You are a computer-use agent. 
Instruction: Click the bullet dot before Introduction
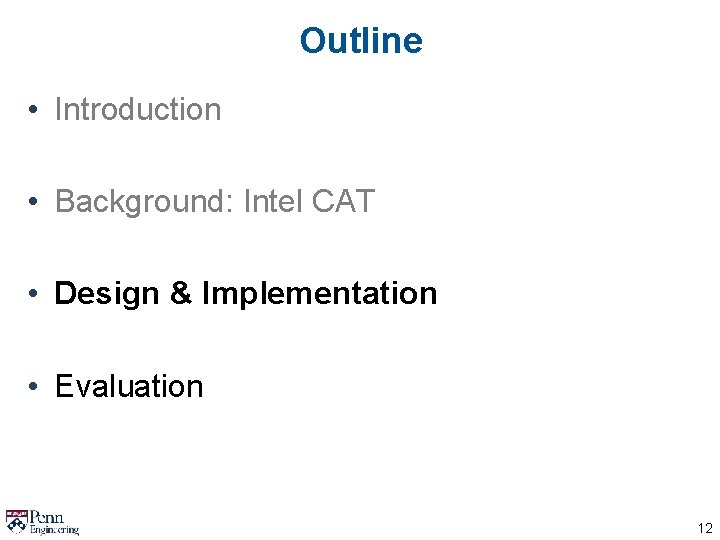point(34,110)
